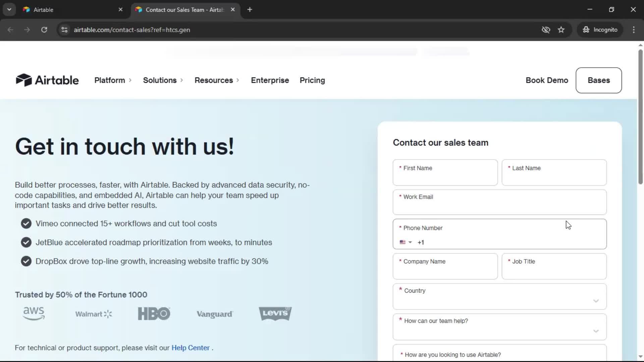Minimize the browser window
The image size is (644, 362).
click(x=590, y=9)
